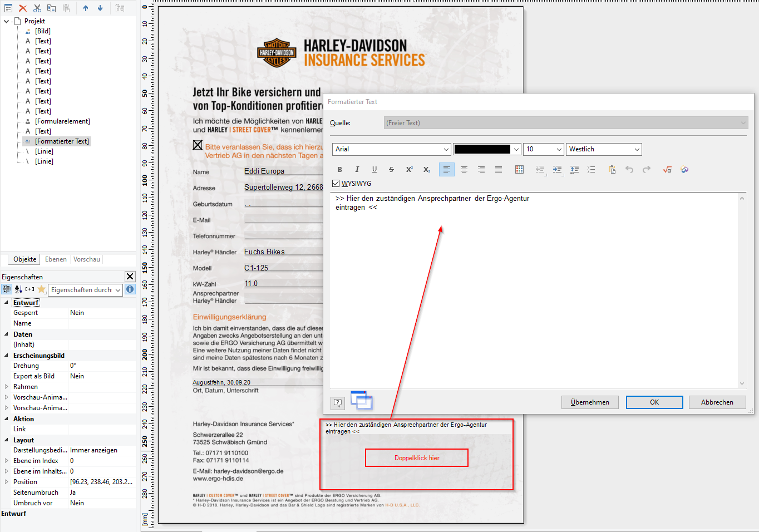Viewport: 759px width, 532px height.
Task: Click the Übernehmen button
Action: pyautogui.click(x=590, y=402)
